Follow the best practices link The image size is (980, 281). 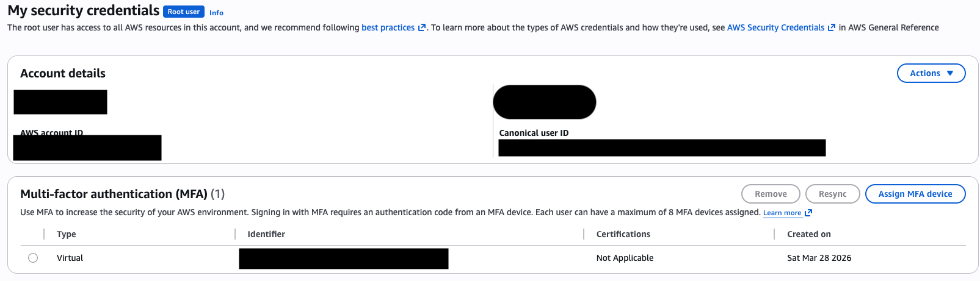point(388,27)
